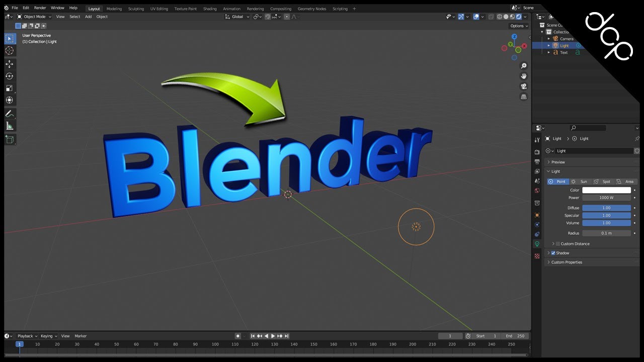Open the Output properties tab
Screen dimensions: 644x362
coord(537,162)
